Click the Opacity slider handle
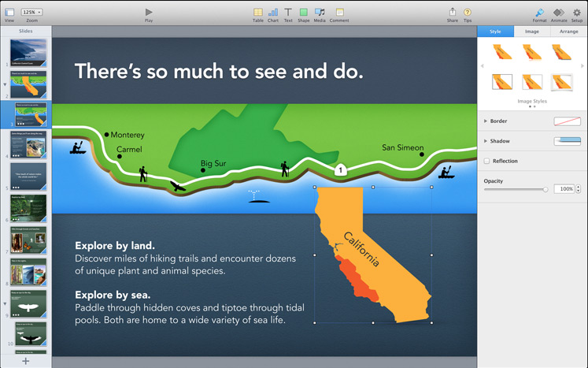 pos(545,190)
